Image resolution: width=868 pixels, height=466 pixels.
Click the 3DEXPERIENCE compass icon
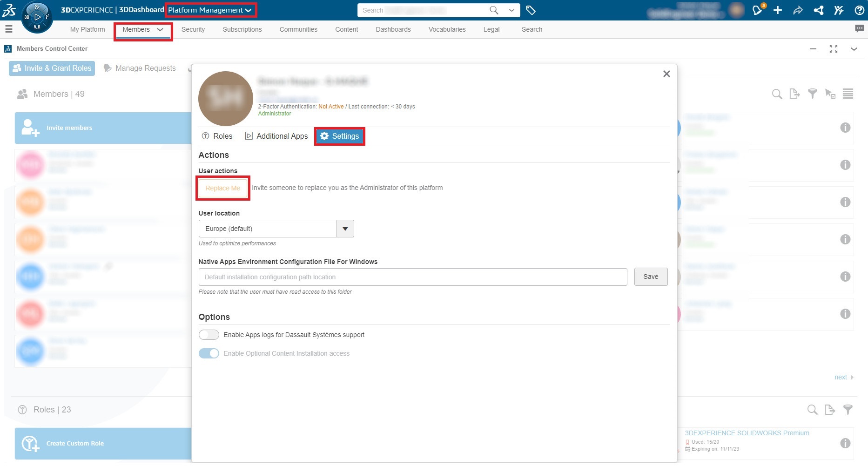[x=37, y=17]
